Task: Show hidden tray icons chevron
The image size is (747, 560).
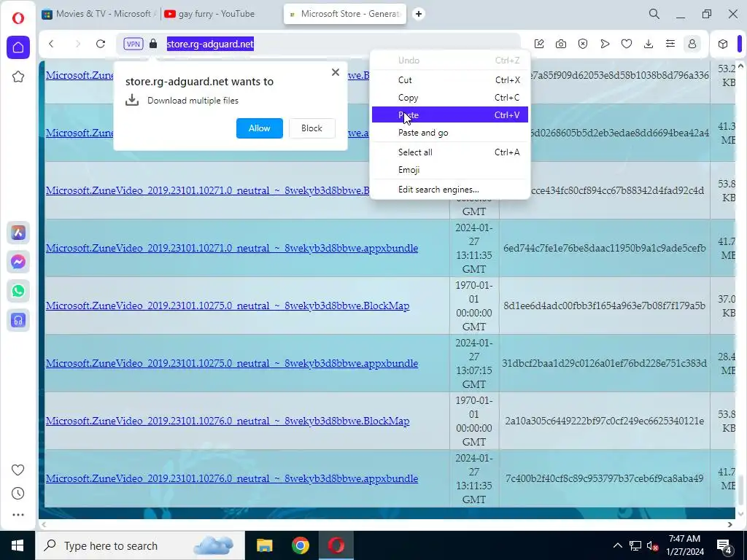Action: (617, 545)
